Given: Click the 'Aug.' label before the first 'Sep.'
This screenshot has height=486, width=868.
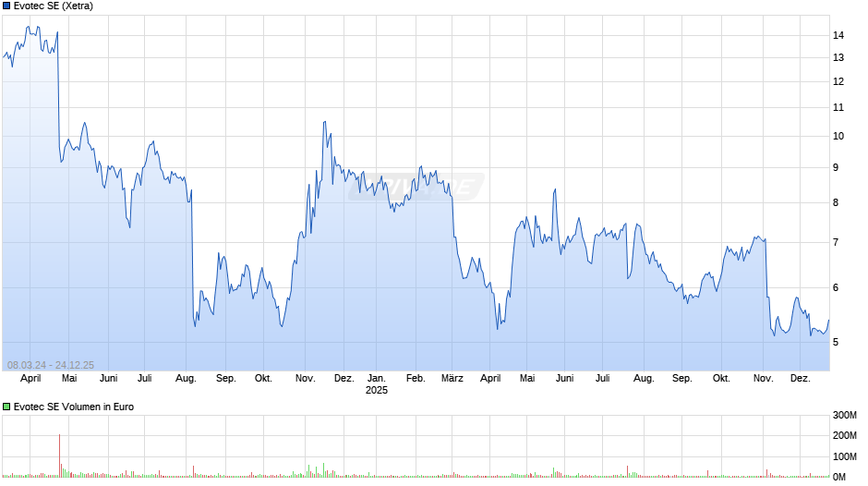Looking at the screenshot, I should tap(186, 379).
